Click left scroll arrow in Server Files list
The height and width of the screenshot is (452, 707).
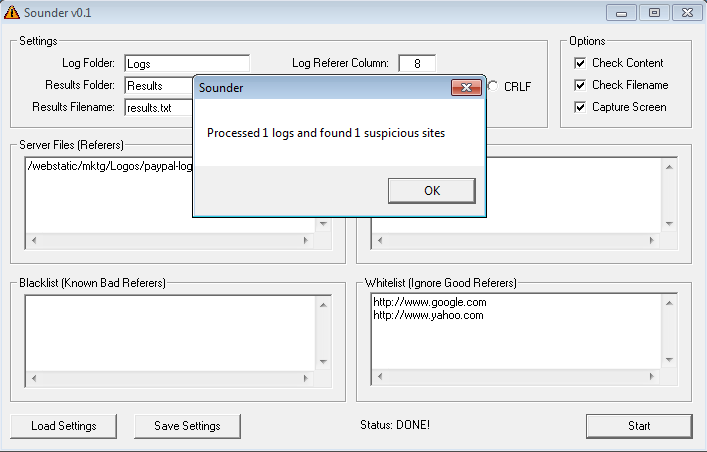[31, 240]
